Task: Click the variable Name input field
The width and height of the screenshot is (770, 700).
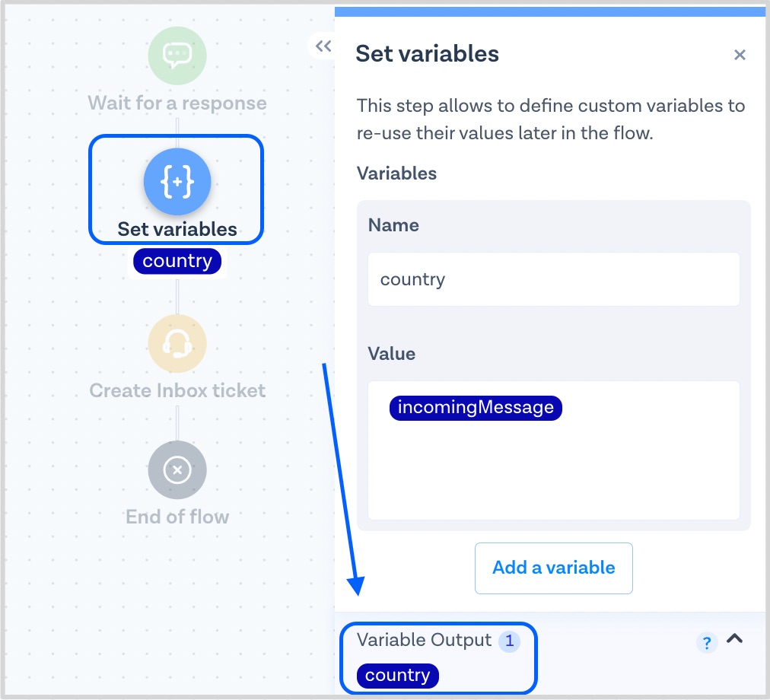Action: pyautogui.click(x=553, y=279)
